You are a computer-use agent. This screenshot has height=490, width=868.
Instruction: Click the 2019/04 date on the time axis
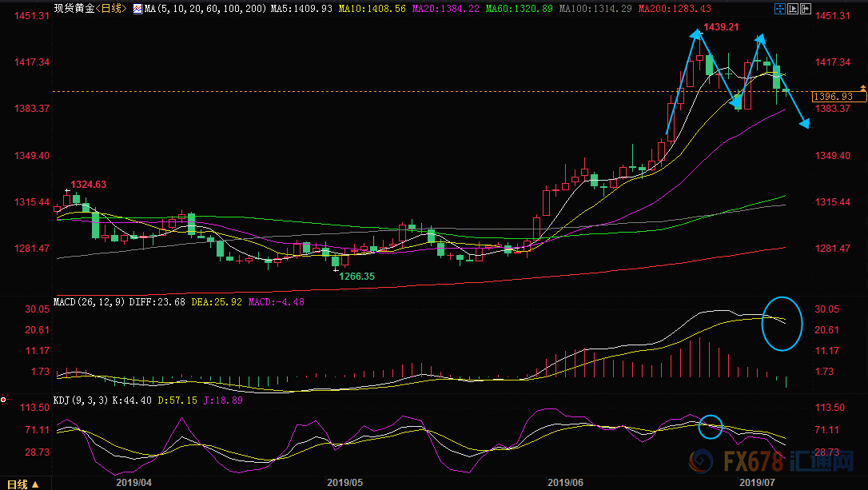134,483
